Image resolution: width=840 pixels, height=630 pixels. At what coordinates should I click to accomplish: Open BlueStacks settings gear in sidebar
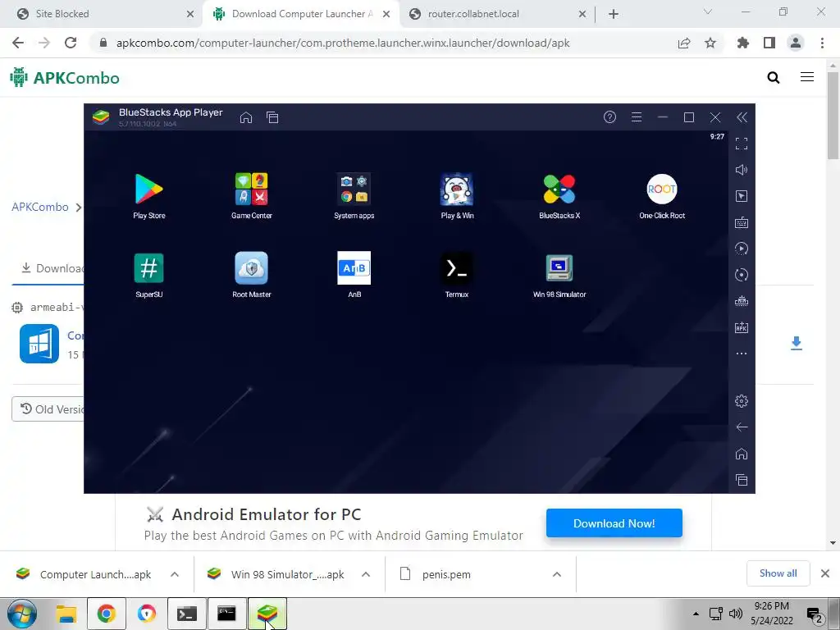742,400
